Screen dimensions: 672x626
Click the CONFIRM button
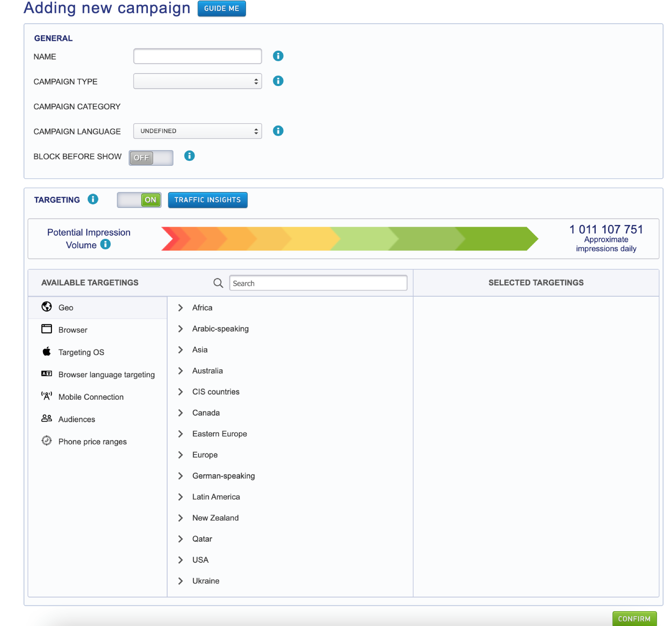coord(634,619)
